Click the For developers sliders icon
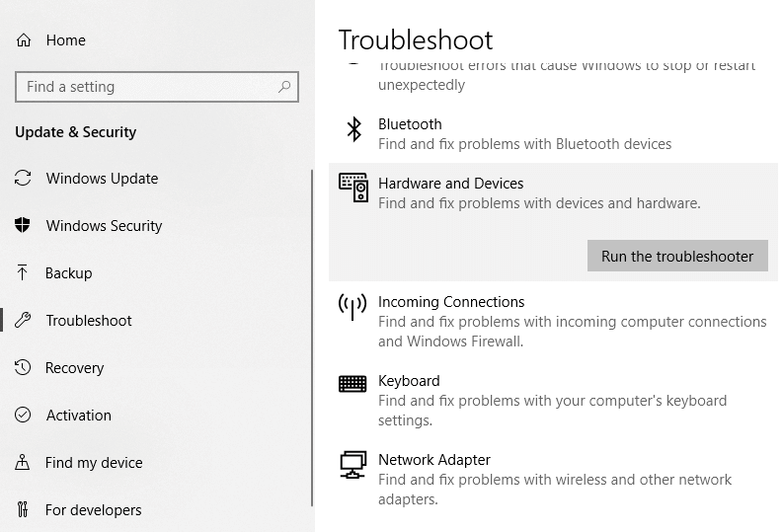 pyautogui.click(x=24, y=510)
